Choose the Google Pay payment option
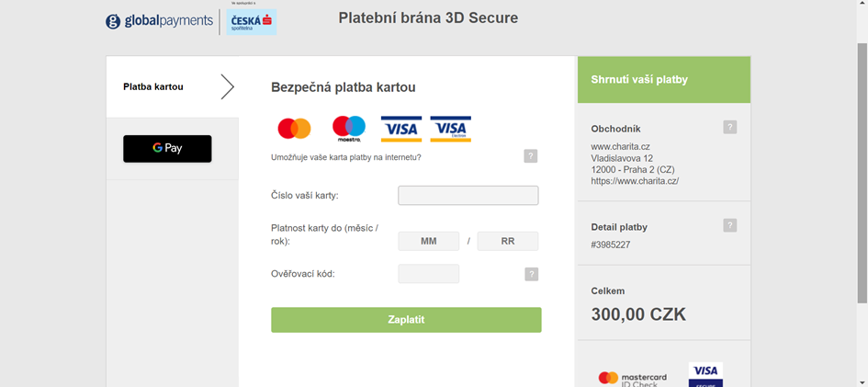 tap(167, 148)
